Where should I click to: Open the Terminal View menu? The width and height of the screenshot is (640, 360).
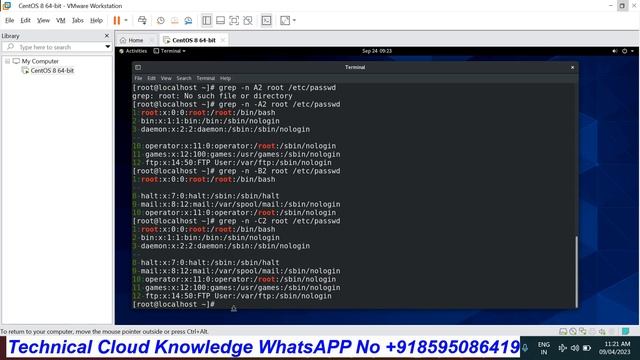click(166, 78)
